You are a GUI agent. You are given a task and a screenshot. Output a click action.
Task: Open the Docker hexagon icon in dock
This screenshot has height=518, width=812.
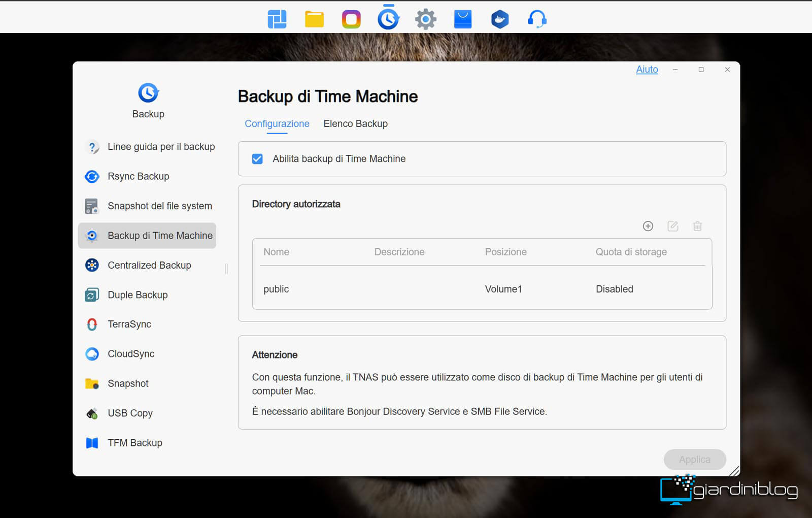(x=500, y=19)
